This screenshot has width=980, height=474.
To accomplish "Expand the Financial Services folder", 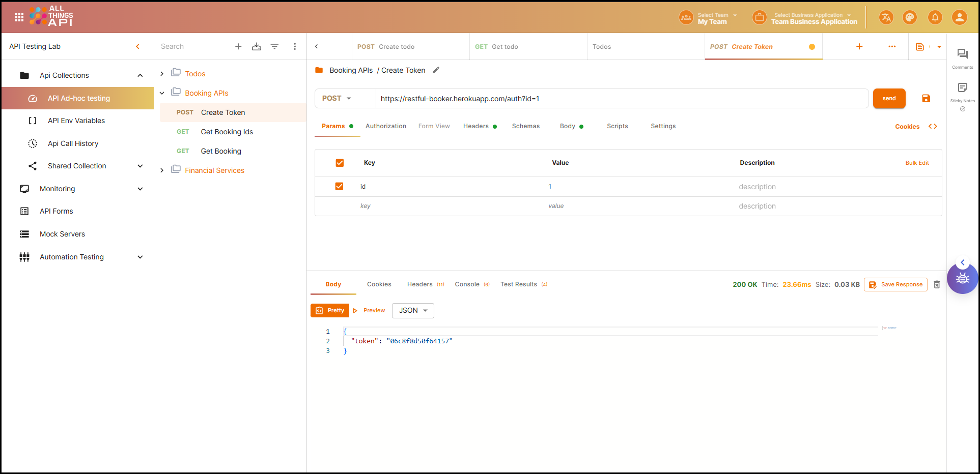I will tap(162, 170).
